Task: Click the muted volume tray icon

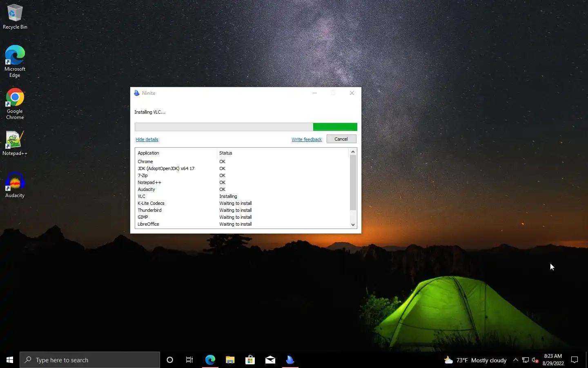Action: (535, 360)
